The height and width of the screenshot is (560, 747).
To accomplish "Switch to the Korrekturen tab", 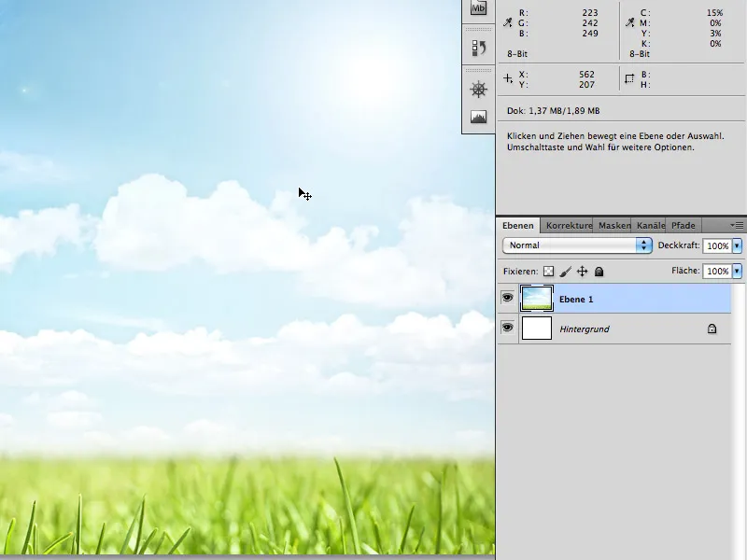I will 569,225.
